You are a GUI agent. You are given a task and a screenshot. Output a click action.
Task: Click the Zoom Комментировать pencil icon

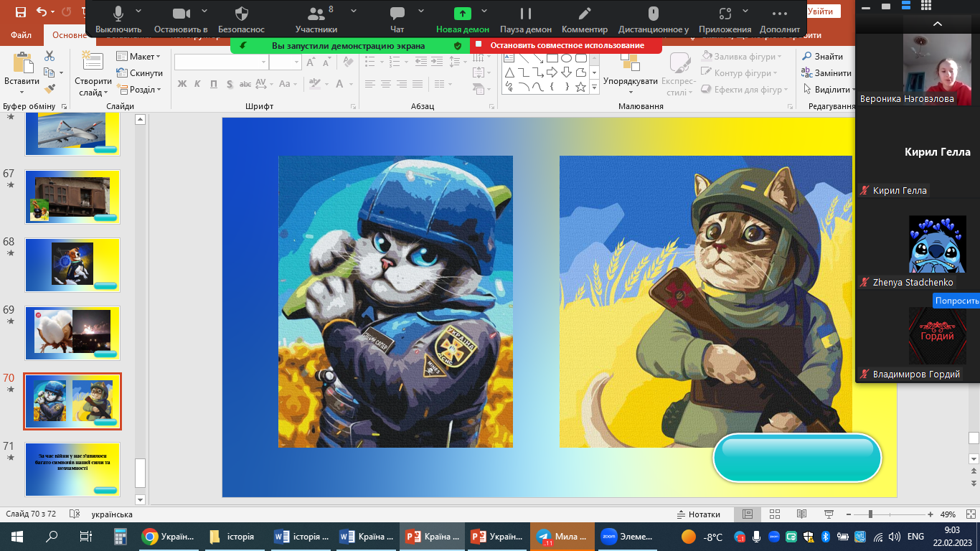(585, 19)
